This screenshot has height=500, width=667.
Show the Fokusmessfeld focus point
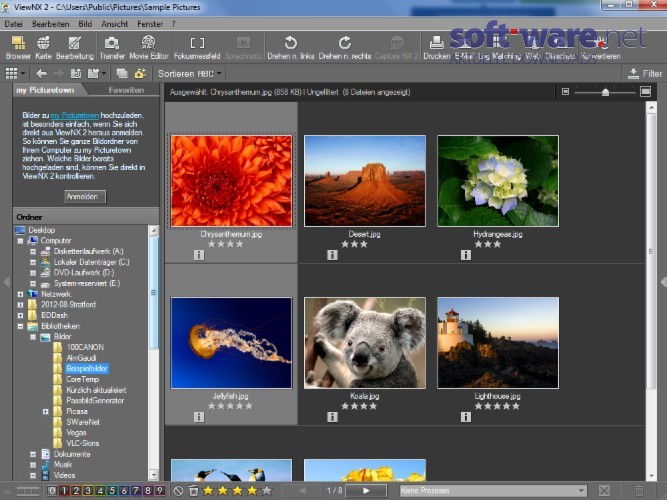point(197,47)
